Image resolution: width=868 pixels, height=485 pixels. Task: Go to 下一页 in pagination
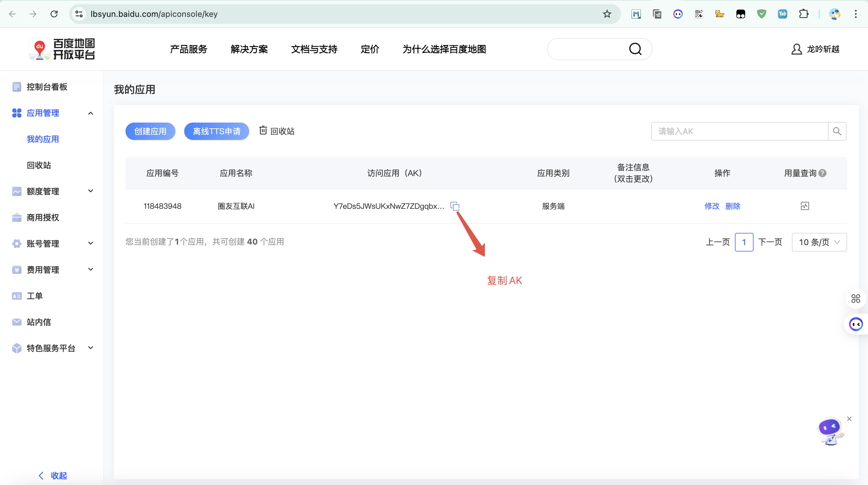770,242
